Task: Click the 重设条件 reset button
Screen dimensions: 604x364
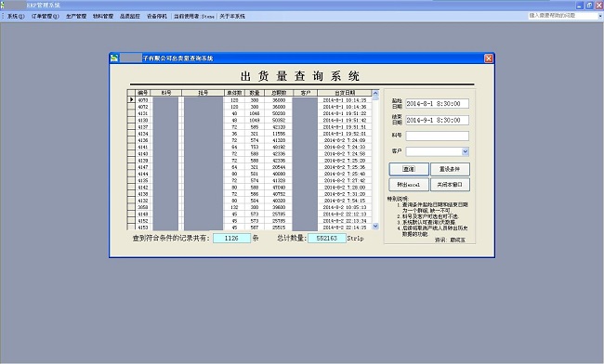Action: [450, 169]
